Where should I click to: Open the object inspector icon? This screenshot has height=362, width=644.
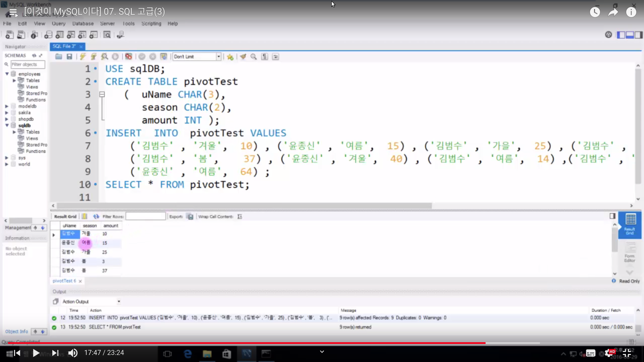(x=34, y=35)
